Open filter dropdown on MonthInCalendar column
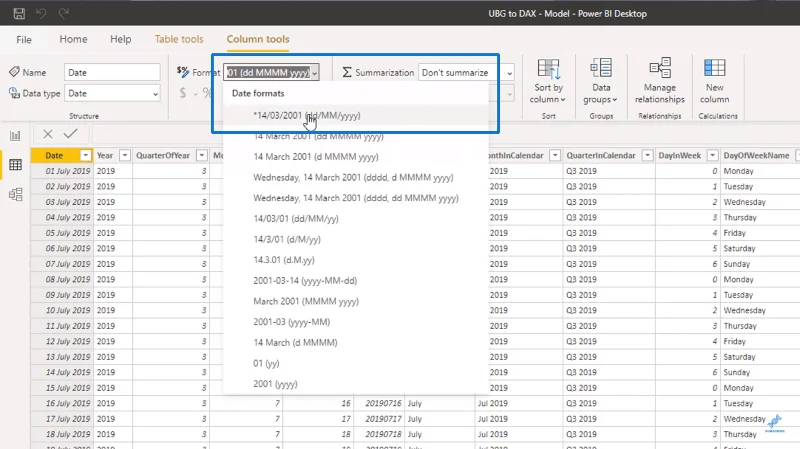Screen dimensions: 800x449 [x=555, y=155]
